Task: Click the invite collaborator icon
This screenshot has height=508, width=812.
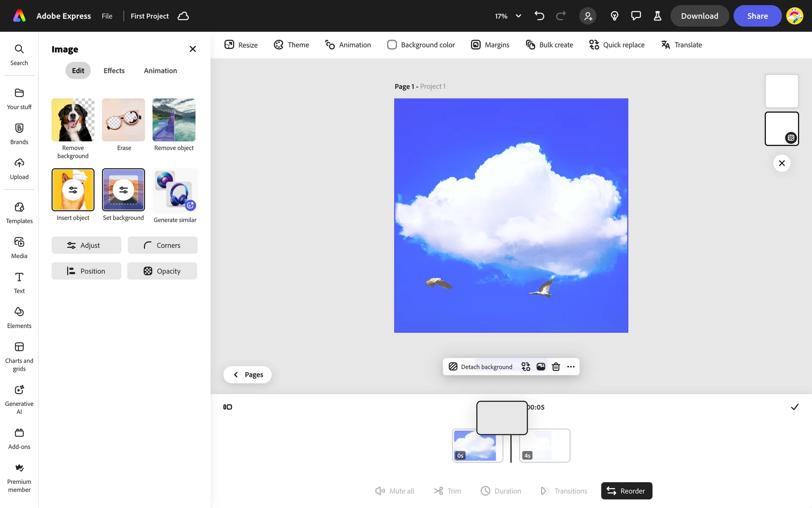Action: [x=588, y=16]
